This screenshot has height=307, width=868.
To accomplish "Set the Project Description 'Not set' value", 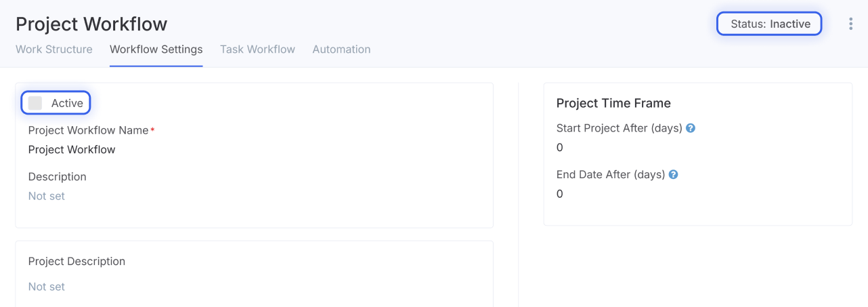I will 47,287.
